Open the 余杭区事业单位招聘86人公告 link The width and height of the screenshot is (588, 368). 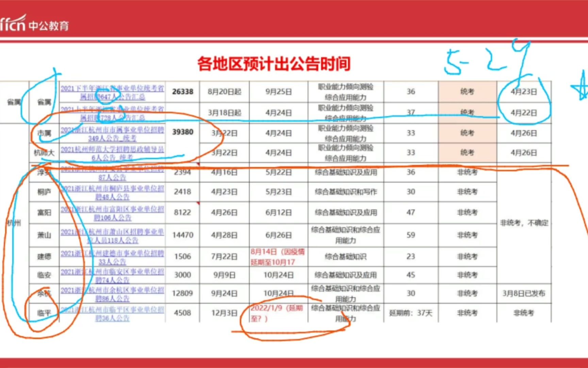click(112, 294)
